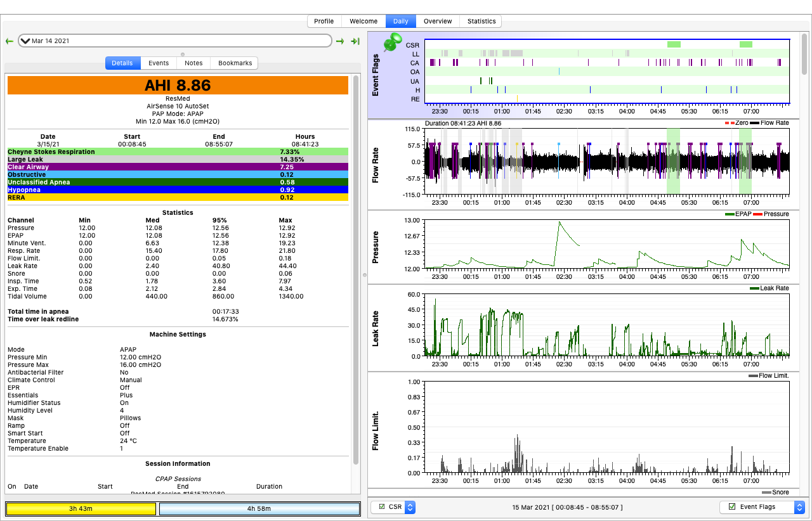This screenshot has height=521, width=812.
Task: Click the Time over leak redline 14.673% value
Action: [x=225, y=319]
